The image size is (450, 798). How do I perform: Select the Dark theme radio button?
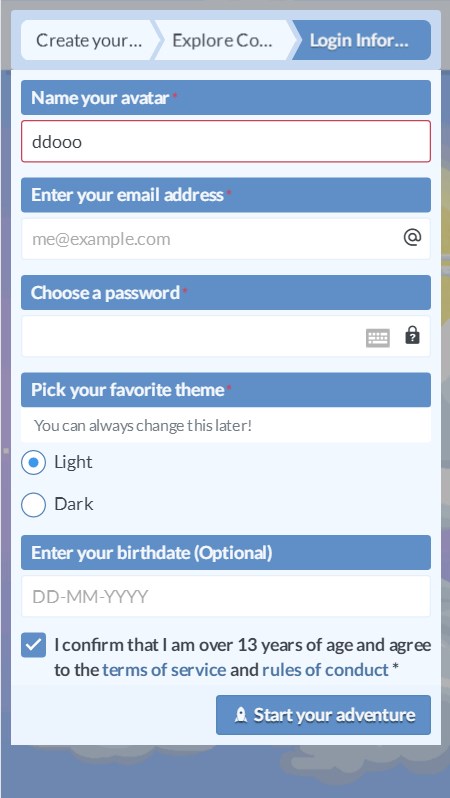[34, 505]
